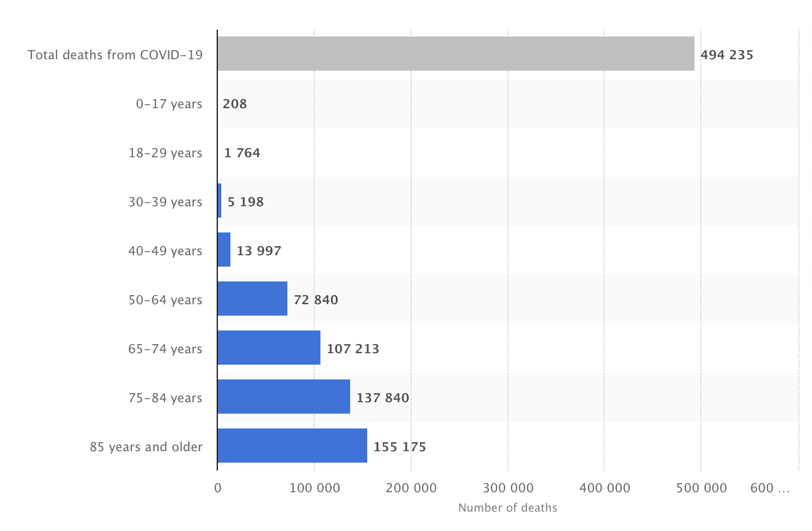The width and height of the screenshot is (812, 531).
Task: Click the 300 000 axis tick label
Action: pyautogui.click(x=508, y=488)
